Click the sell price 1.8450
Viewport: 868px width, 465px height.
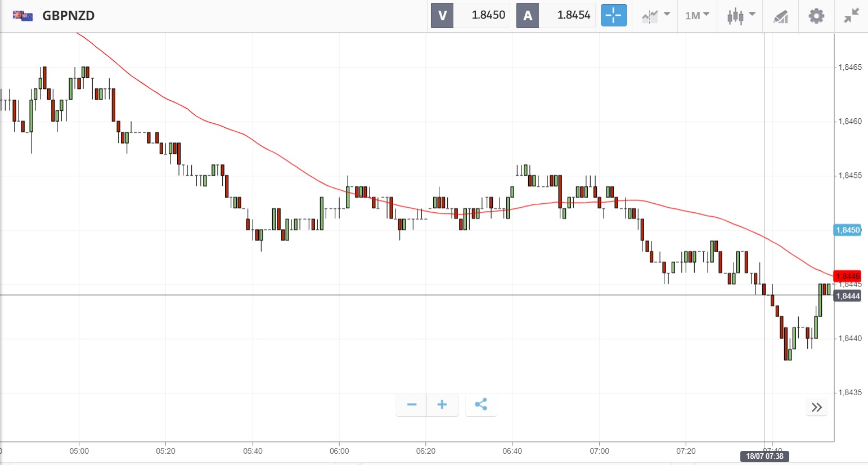[x=488, y=16]
